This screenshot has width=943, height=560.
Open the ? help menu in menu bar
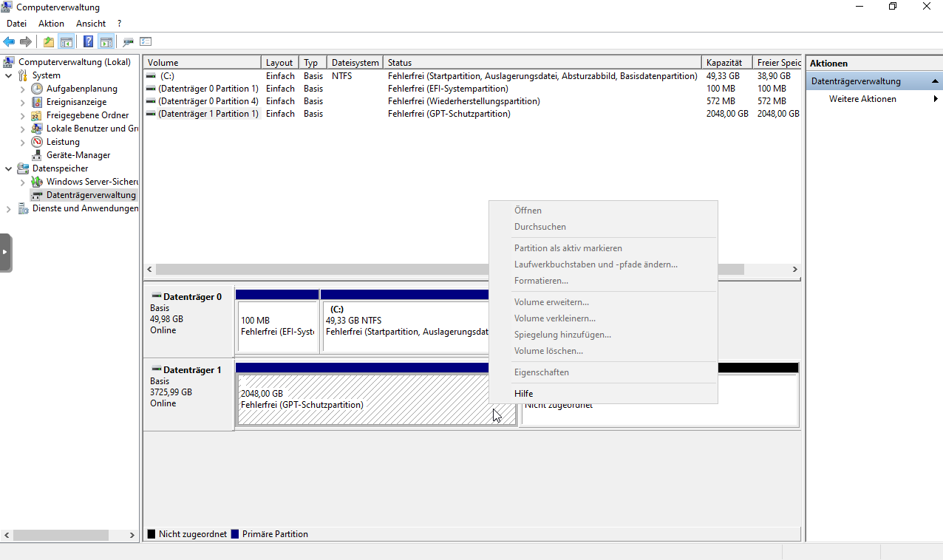119,24
